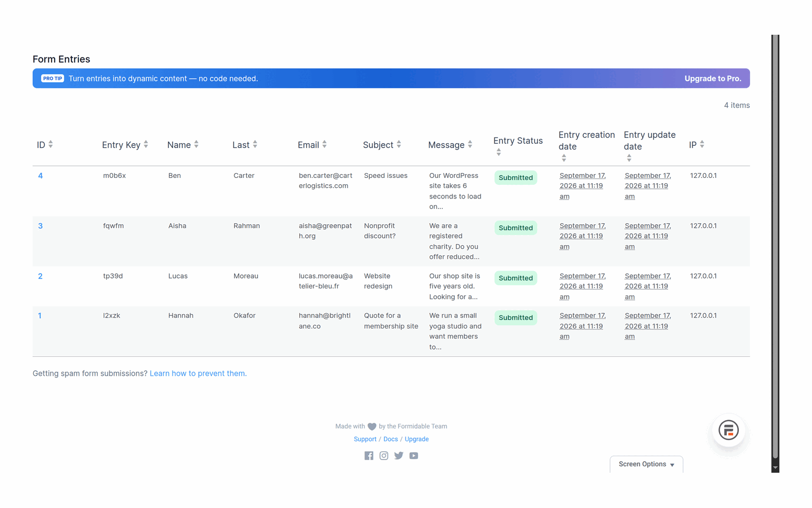Select the last name 'Moreau'
This screenshot has height=508, width=812.
[x=246, y=276]
